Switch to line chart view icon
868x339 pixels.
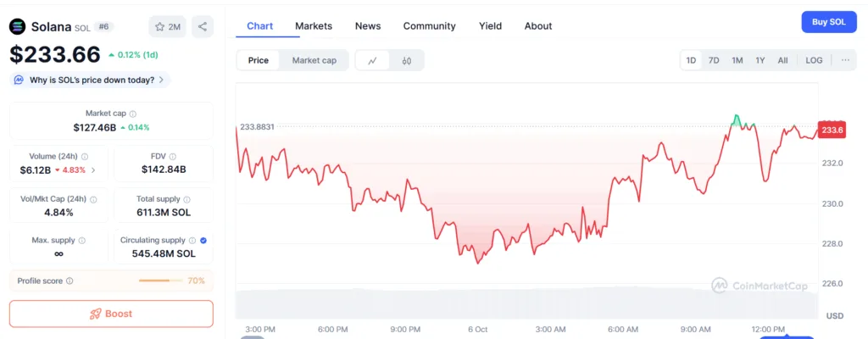[x=373, y=61]
